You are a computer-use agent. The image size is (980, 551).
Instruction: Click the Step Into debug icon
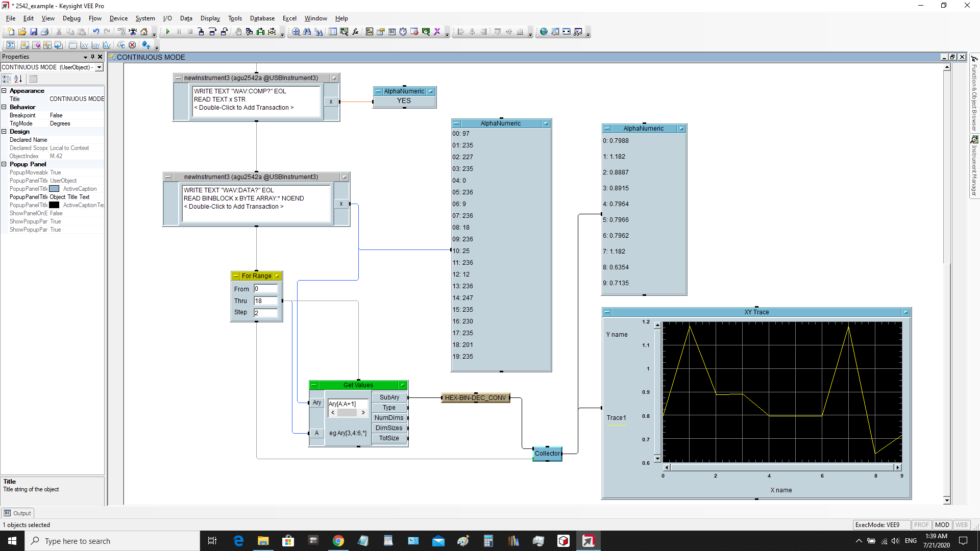pyautogui.click(x=201, y=32)
